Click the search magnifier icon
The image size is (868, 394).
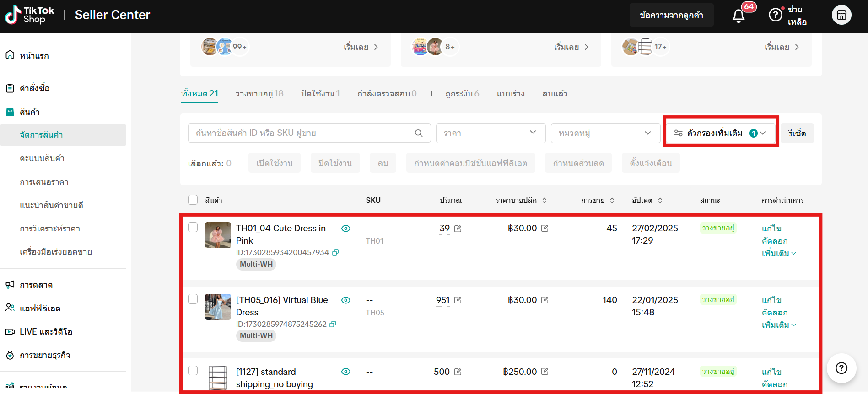tap(419, 133)
